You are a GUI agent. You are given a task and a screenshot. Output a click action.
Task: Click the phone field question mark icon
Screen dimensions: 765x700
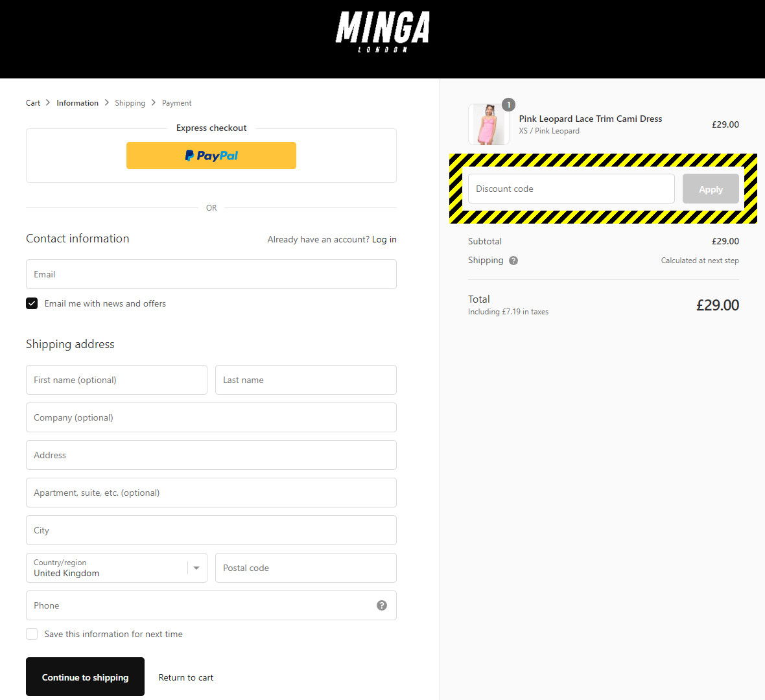coord(382,605)
